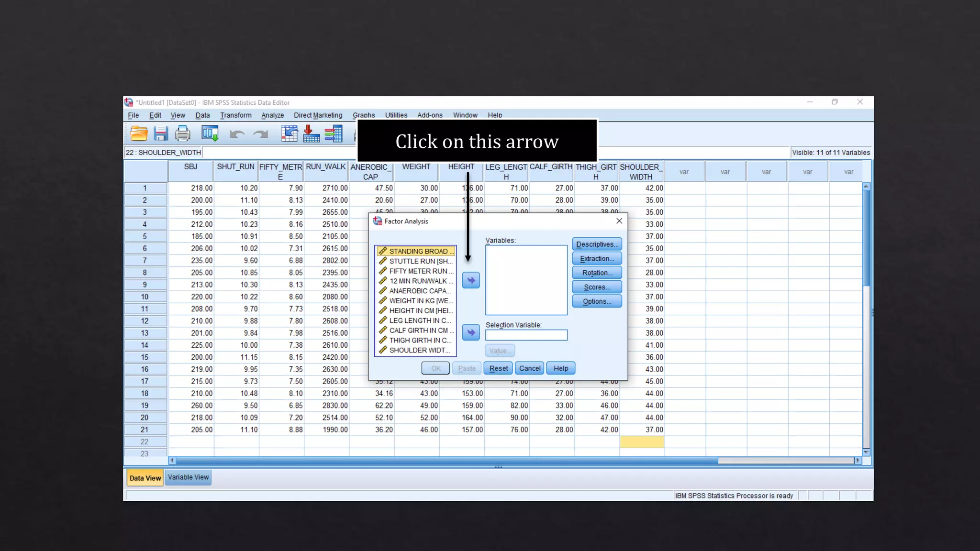The width and height of the screenshot is (980, 551).
Task: Click the Print icon in toolbar
Action: coord(183,133)
